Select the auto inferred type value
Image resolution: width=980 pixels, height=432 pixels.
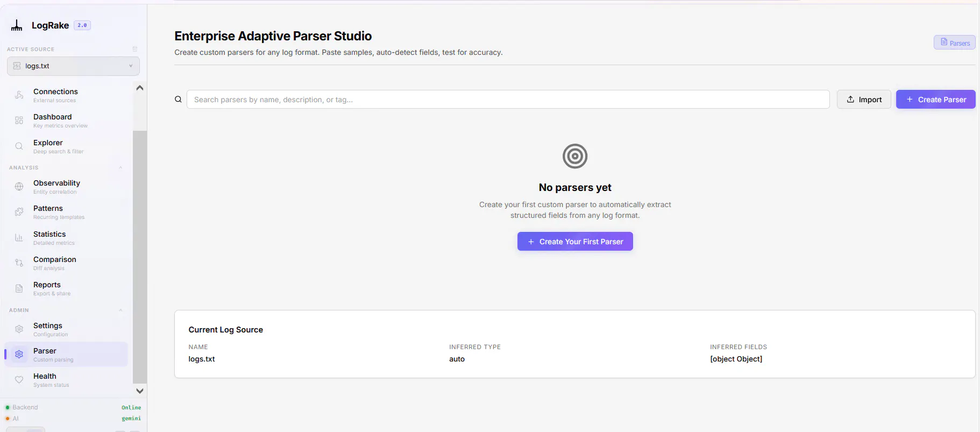click(457, 359)
